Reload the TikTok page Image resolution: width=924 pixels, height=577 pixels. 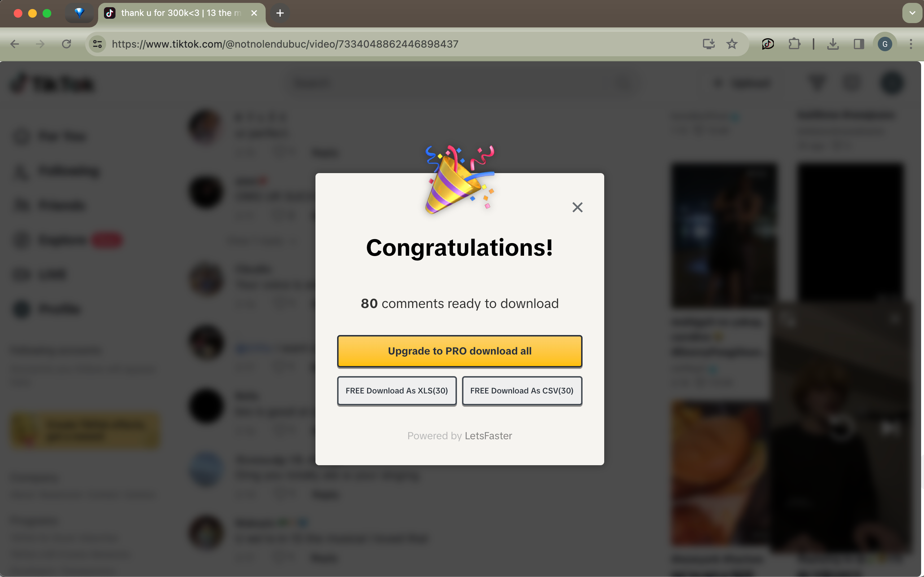point(66,44)
